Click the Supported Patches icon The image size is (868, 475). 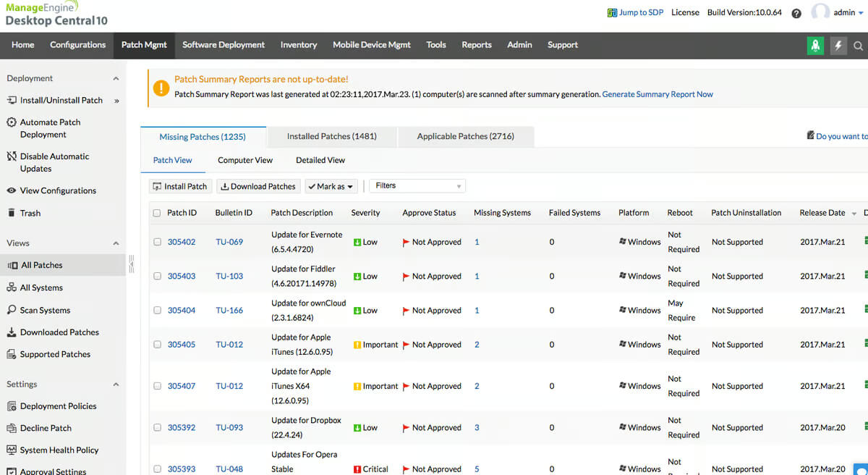[x=12, y=355]
